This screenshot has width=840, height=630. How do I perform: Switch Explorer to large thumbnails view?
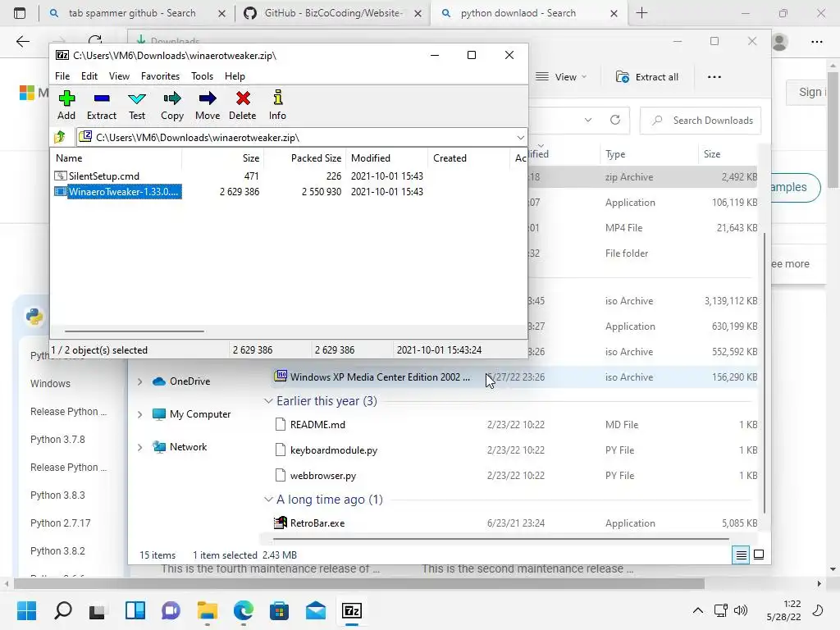tap(759, 555)
